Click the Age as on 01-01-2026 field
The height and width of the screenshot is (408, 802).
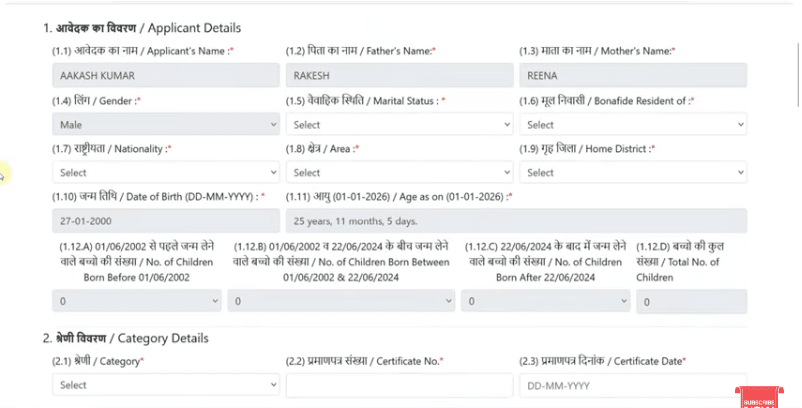(516, 221)
